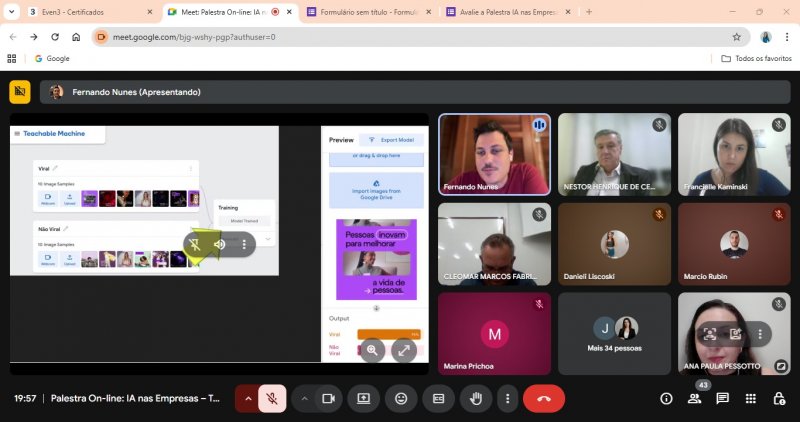Expand audio settings arrow beside microphone
Image resolution: width=800 pixels, height=422 pixels.
247,398
